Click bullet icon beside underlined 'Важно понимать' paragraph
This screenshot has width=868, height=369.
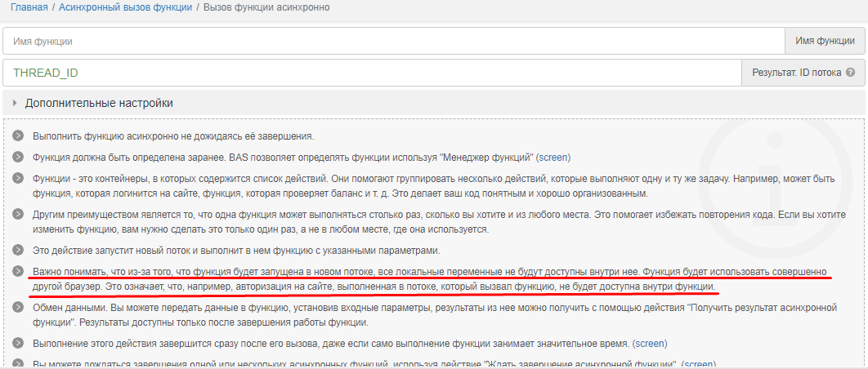coord(19,271)
